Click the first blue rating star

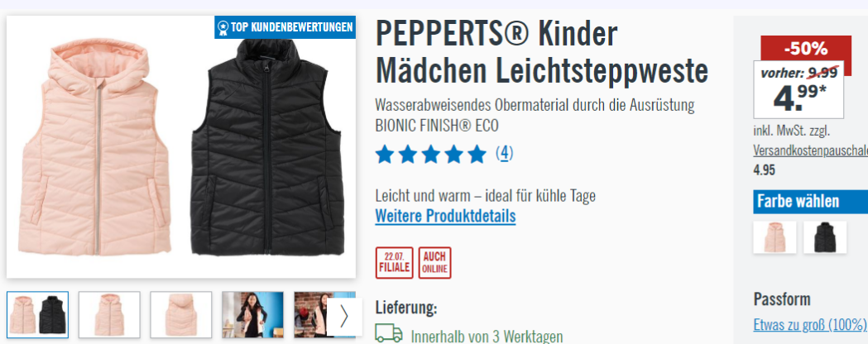(x=384, y=155)
